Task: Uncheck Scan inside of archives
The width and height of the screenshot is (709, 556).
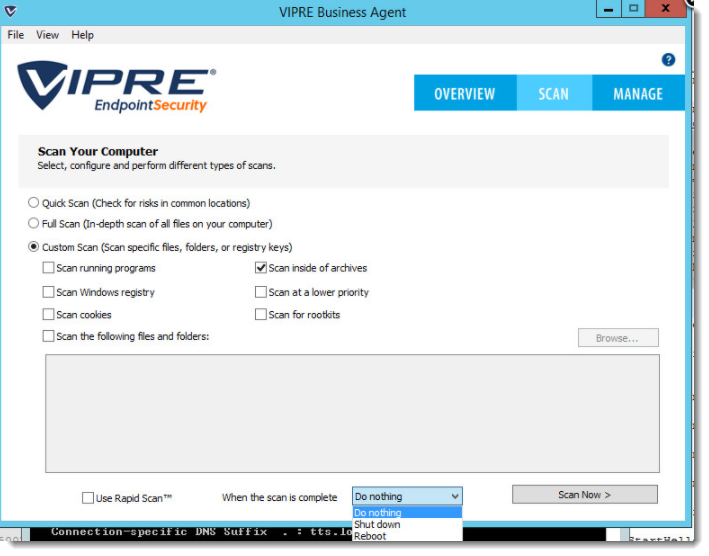Action: click(x=261, y=268)
